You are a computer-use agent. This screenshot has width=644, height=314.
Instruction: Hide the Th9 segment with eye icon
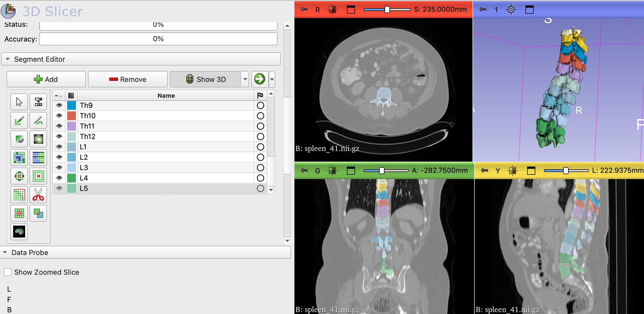pos(59,105)
